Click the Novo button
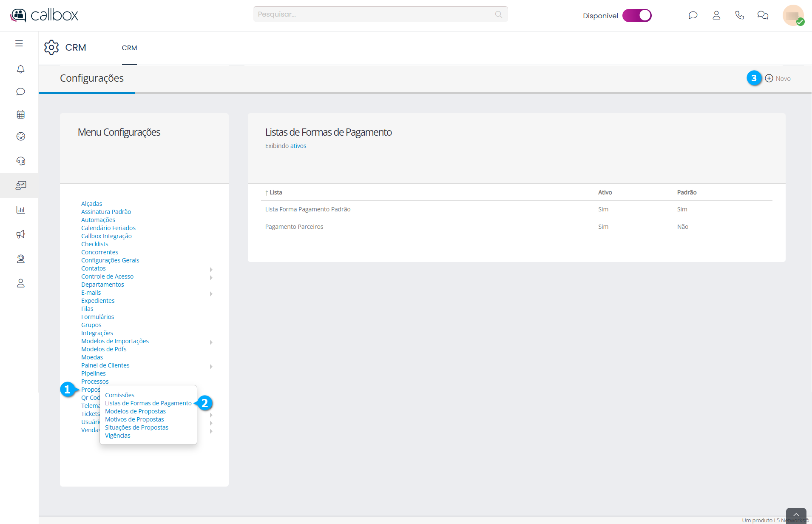This screenshot has width=812, height=524. [778, 78]
